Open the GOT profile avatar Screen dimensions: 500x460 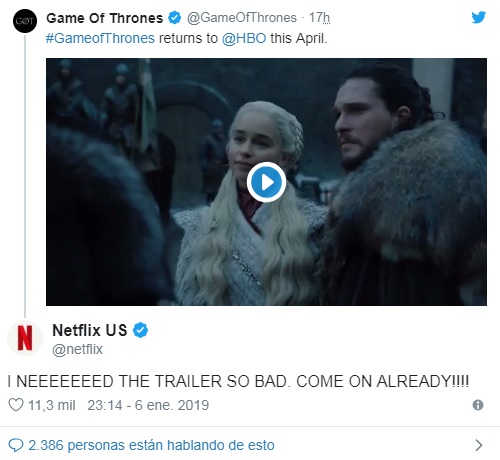point(25,21)
